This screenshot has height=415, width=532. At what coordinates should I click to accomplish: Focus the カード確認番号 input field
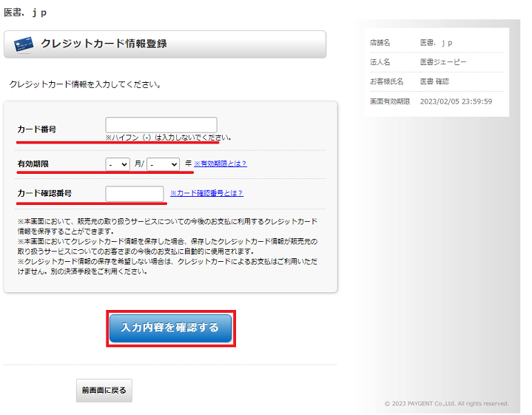135,194
